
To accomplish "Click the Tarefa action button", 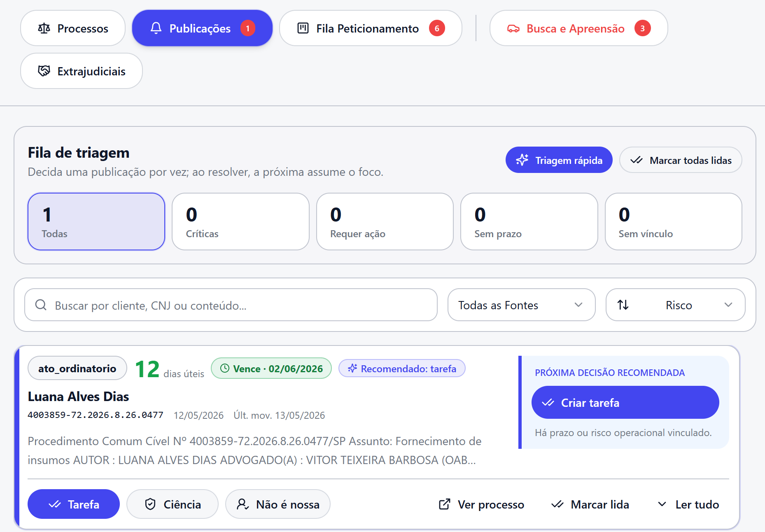I will pyautogui.click(x=74, y=504).
